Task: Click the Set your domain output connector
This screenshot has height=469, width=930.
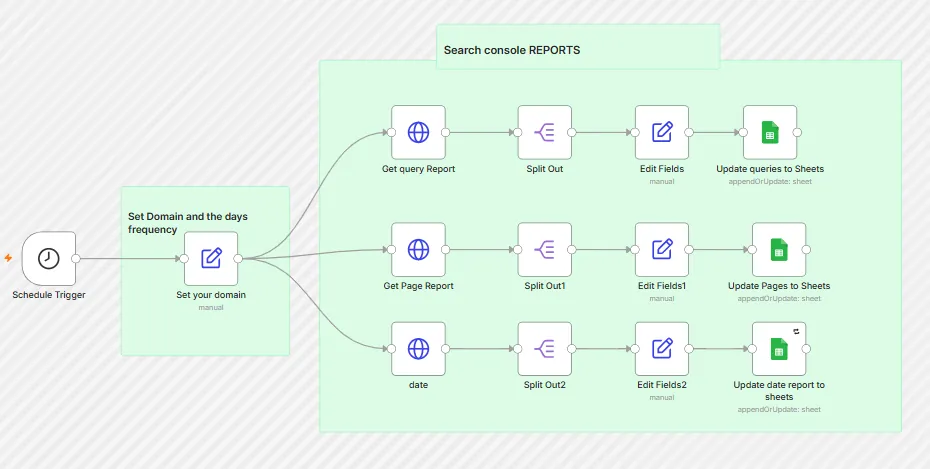Action: click(x=238, y=259)
